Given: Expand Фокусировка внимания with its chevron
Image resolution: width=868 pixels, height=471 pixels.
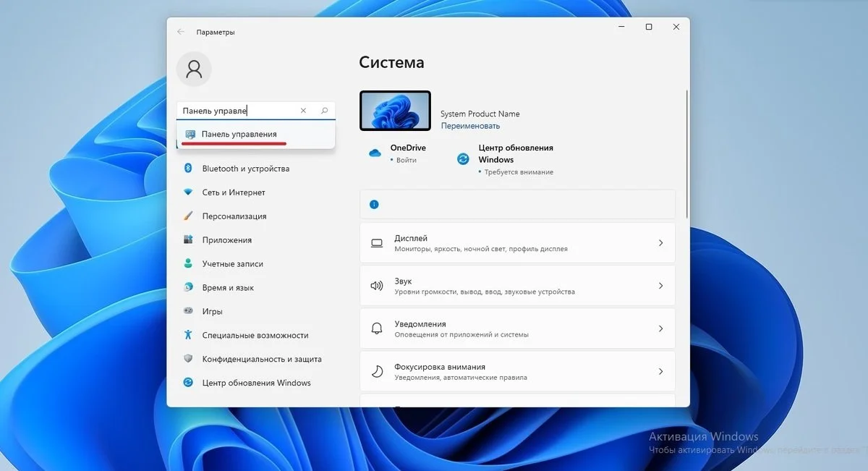Looking at the screenshot, I should (x=660, y=371).
